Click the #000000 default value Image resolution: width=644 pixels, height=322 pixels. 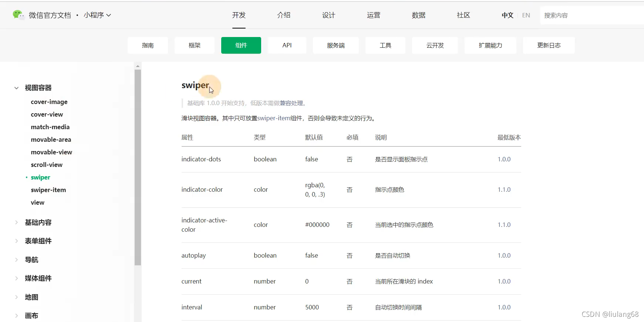coord(317,225)
